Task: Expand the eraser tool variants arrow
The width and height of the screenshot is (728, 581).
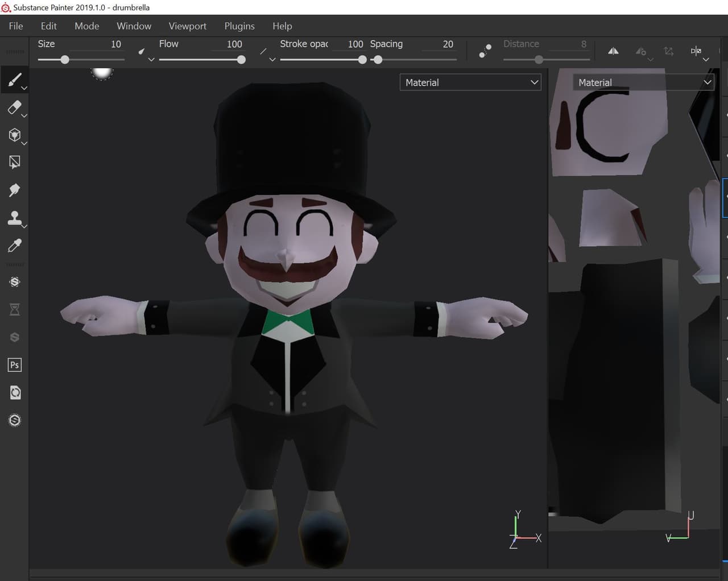Action: 24,115
